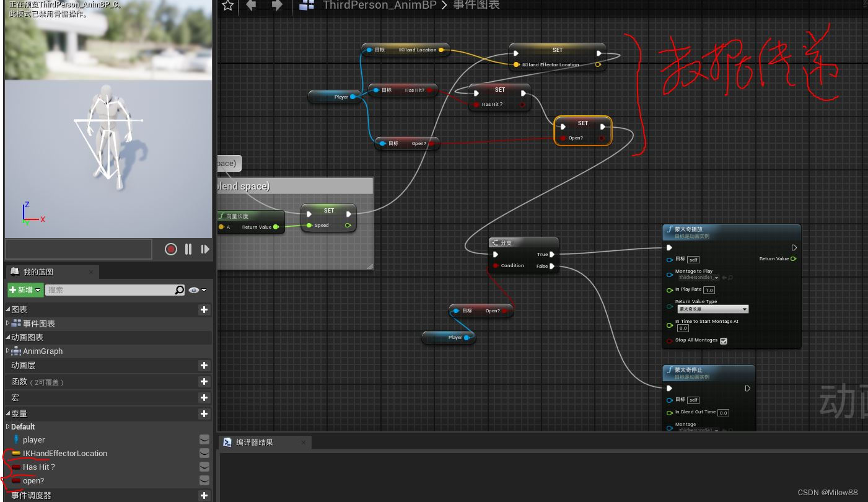Expand the Default variable category
The height and width of the screenshot is (502, 868).
click(8, 426)
